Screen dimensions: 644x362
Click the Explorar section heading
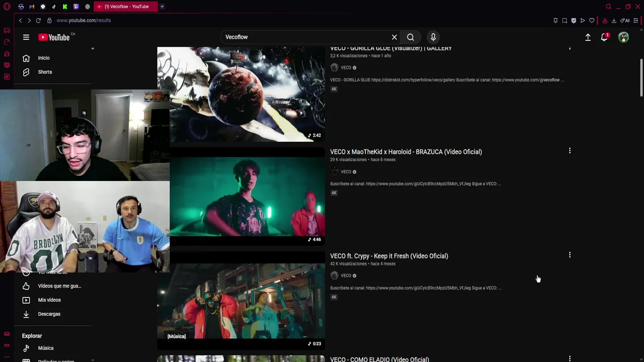point(32,336)
